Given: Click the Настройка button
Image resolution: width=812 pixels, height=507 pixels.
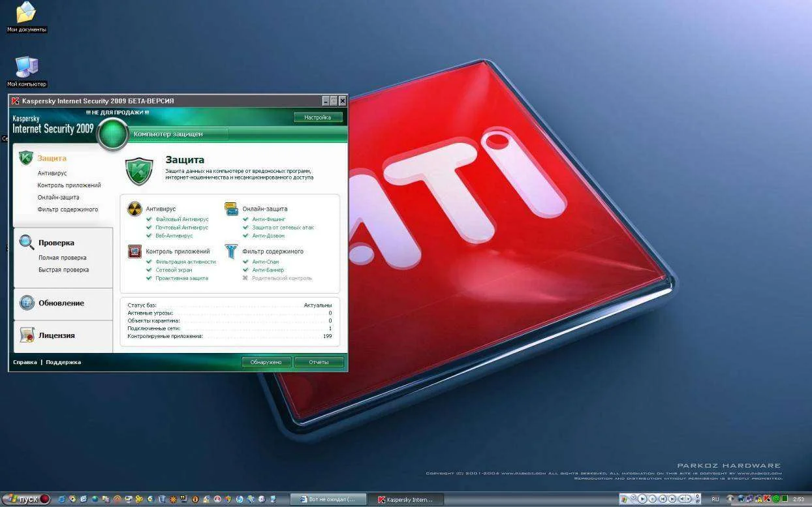Looking at the screenshot, I should tap(318, 117).
